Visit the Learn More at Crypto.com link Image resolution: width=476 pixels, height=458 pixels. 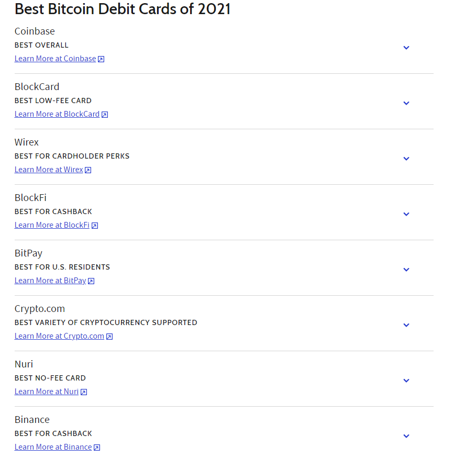point(59,336)
